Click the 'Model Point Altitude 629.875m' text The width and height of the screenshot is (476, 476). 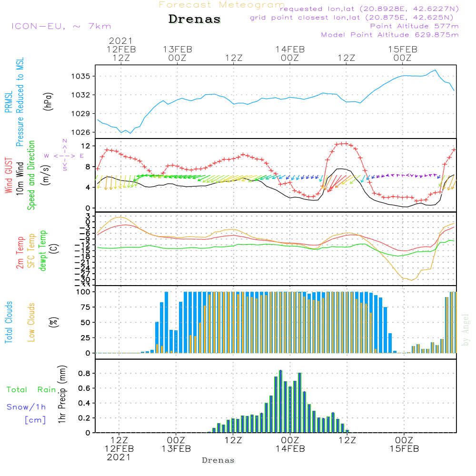pyautogui.click(x=390, y=35)
